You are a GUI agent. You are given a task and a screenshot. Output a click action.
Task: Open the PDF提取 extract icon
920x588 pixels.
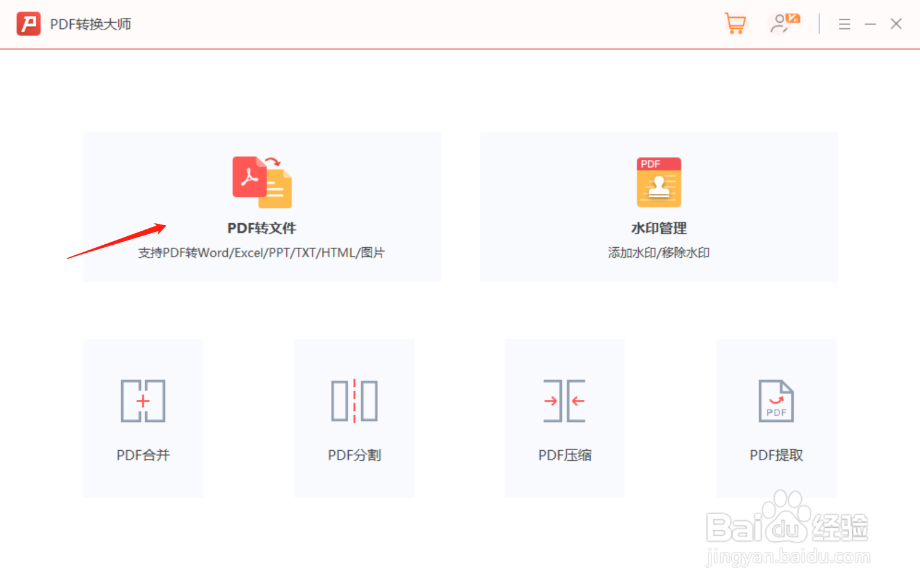(x=776, y=401)
